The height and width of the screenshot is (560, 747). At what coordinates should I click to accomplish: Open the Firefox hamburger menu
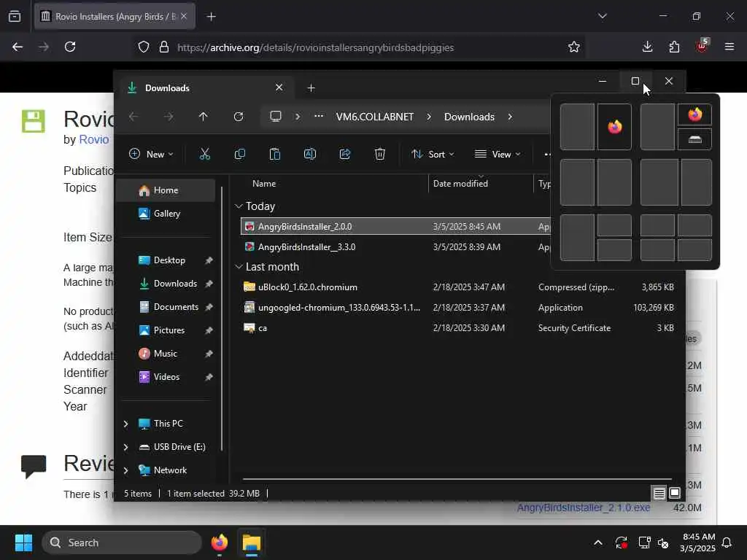coord(729,47)
